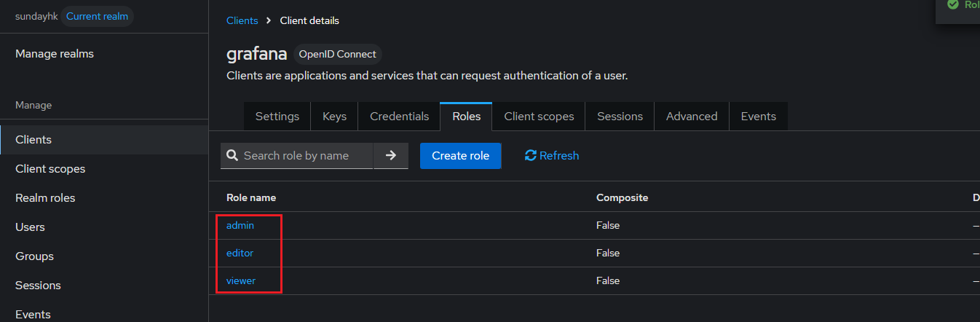The height and width of the screenshot is (322, 980).
Task: Click the Composite column header
Action: click(622, 197)
